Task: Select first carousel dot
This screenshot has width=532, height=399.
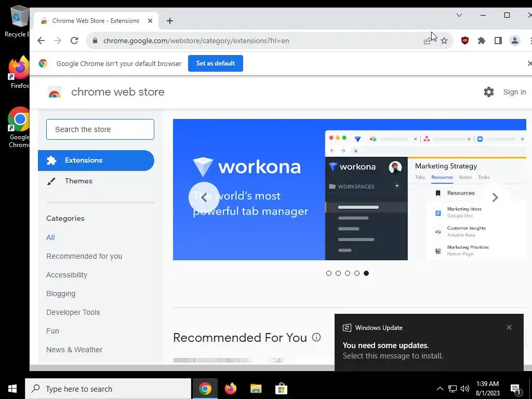Action: click(x=328, y=273)
